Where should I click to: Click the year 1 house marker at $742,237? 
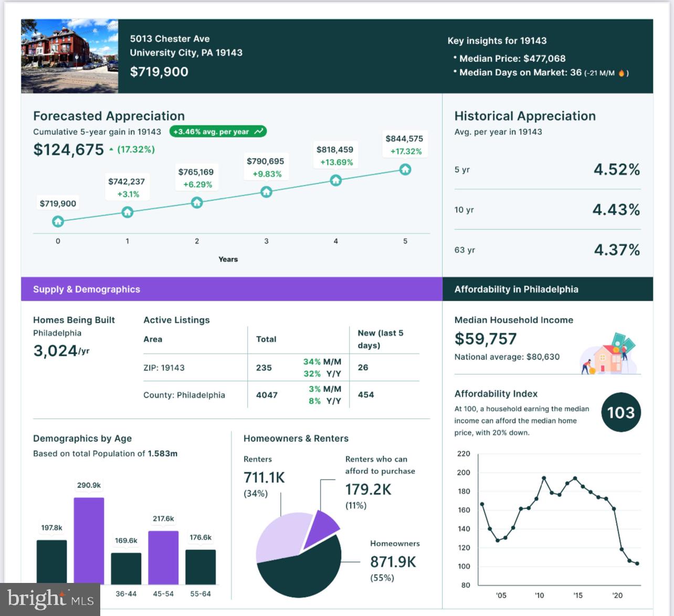point(127,212)
